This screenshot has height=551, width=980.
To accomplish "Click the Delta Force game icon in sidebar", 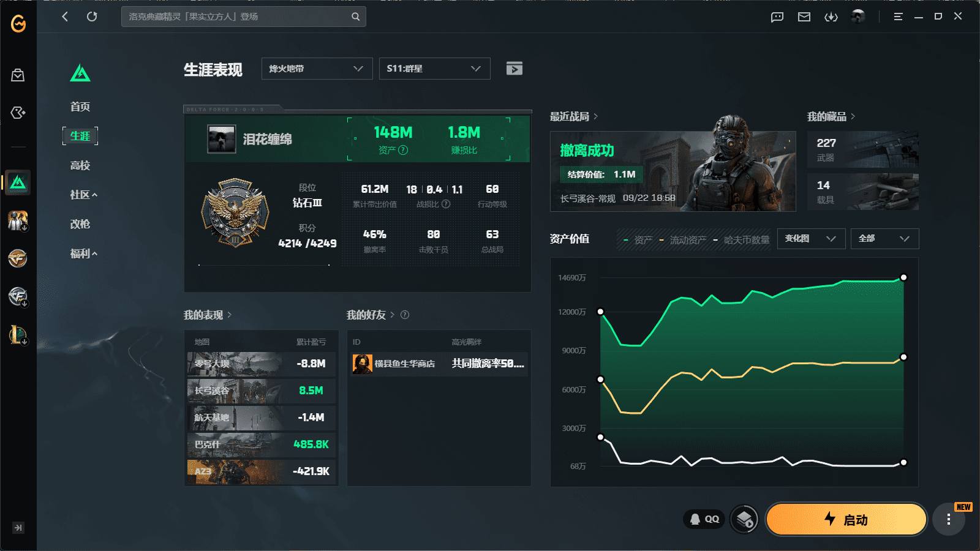I will 18,182.
